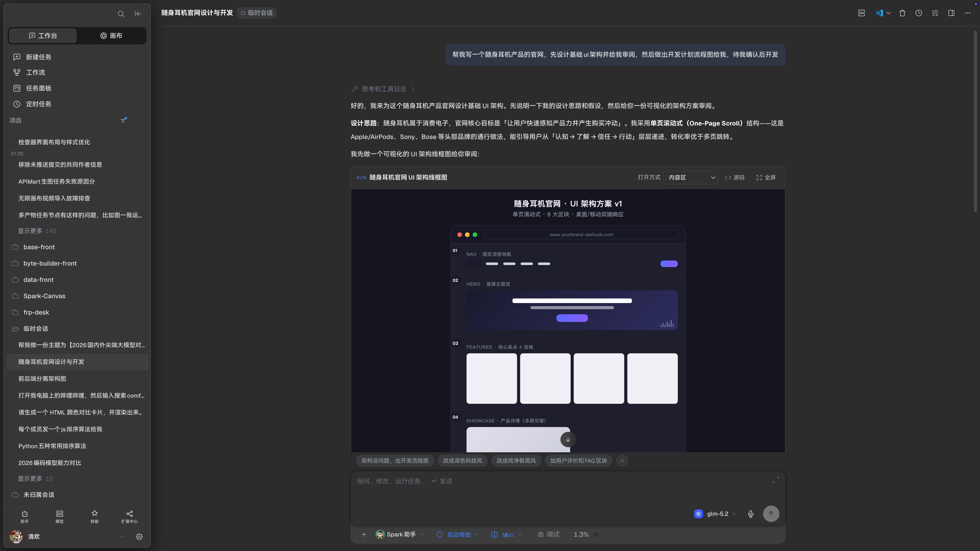Open wireframe in 全屏
Viewport: 980px width, 551px height.
[x=766, y=178]
